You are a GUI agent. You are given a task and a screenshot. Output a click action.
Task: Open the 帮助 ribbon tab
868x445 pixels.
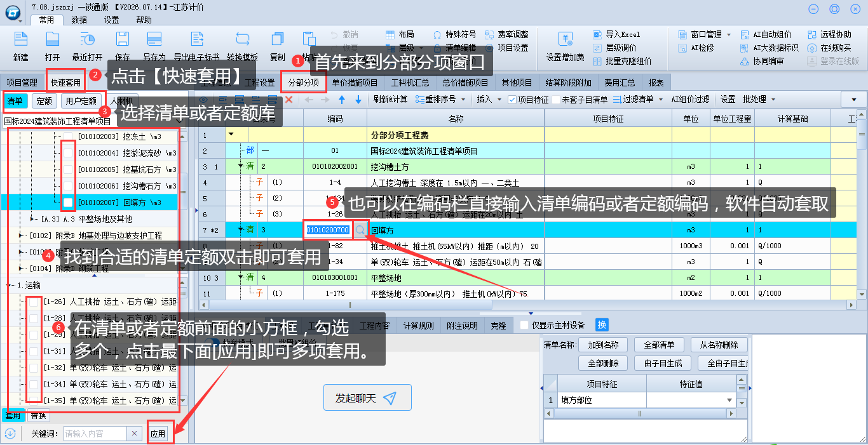point(144,20)
